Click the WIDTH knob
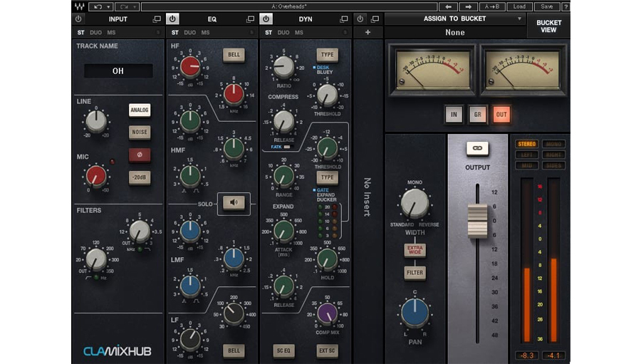Viewport: 641px width, 364px height. pos(415,203)
